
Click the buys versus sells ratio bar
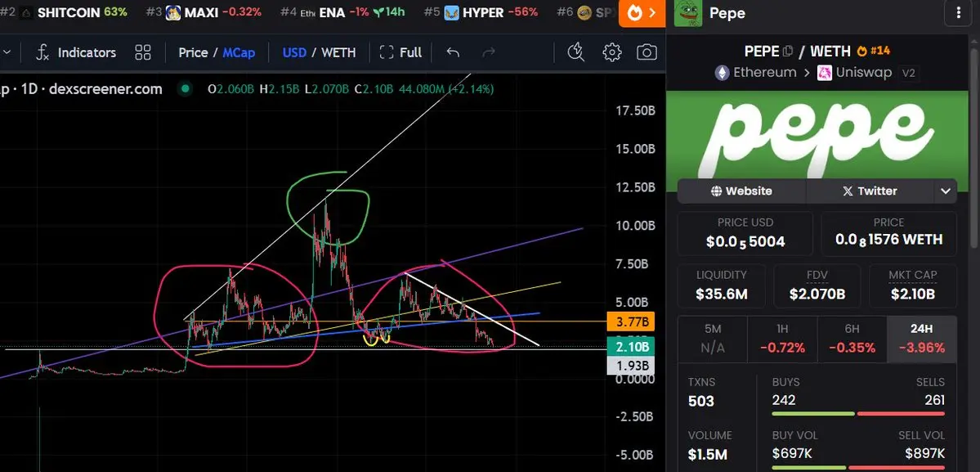click(859, 413)
